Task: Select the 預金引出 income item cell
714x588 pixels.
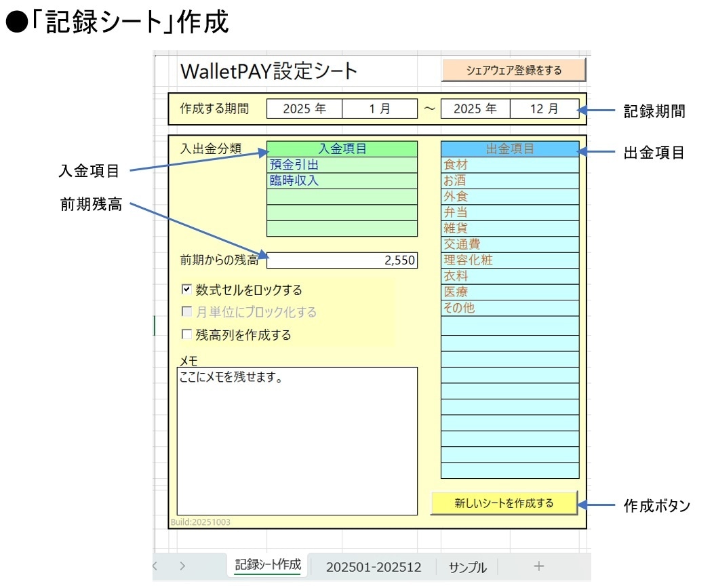Action: coord(342,165)
